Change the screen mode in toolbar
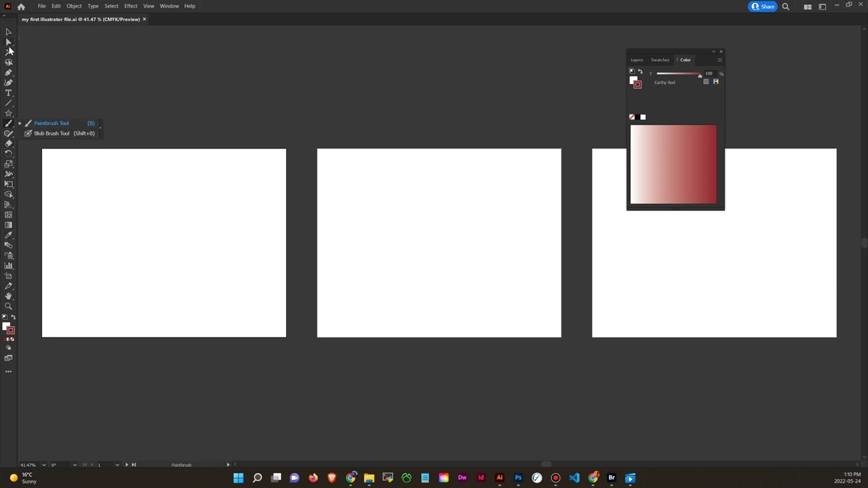 [x=8, y=358]
